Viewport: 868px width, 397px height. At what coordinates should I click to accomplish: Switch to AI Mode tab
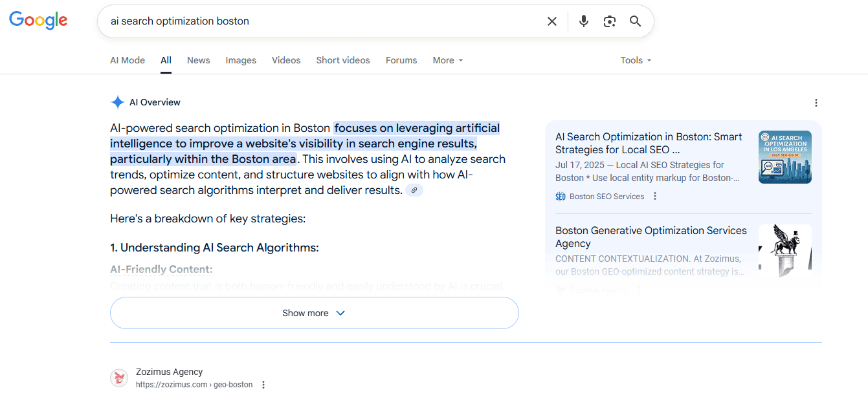pyautogui.click(x=128, y=60)
